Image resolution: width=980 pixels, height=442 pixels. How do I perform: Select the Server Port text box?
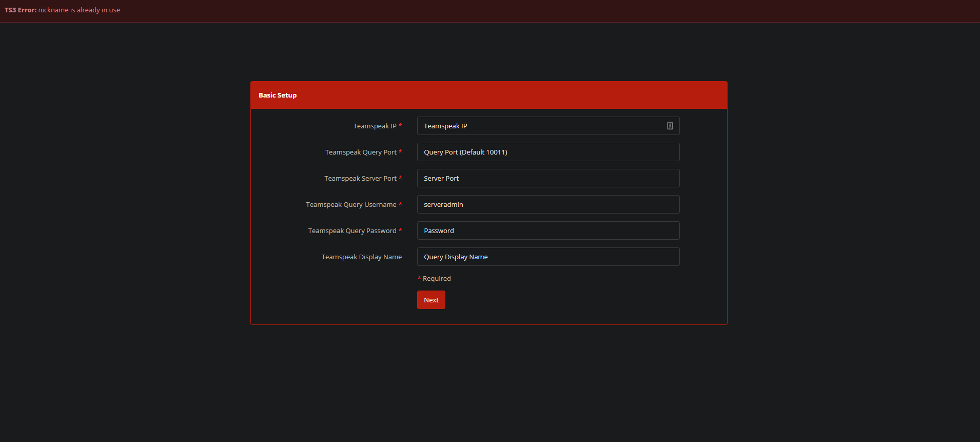pos(548,178)
